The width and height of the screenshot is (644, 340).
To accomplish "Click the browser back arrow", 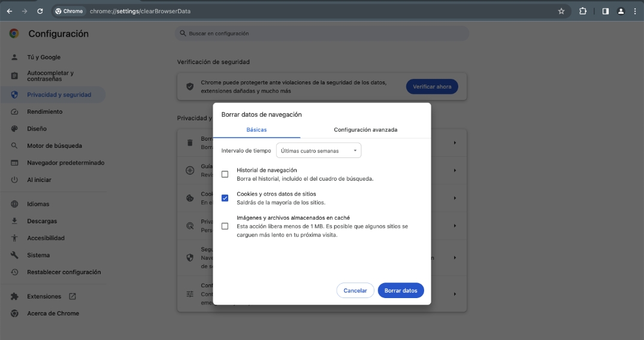I will tap(10, 11).
